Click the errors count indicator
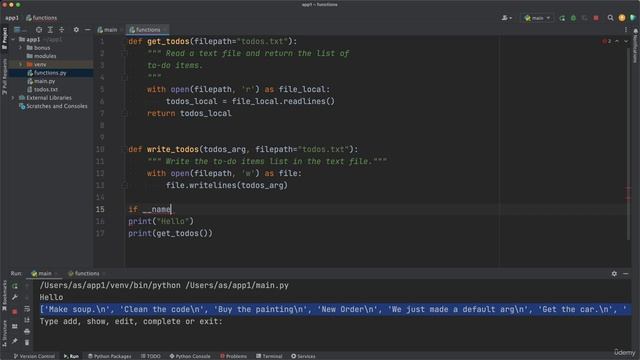Screen dimensions: 640x360 [x=607, y=41]
